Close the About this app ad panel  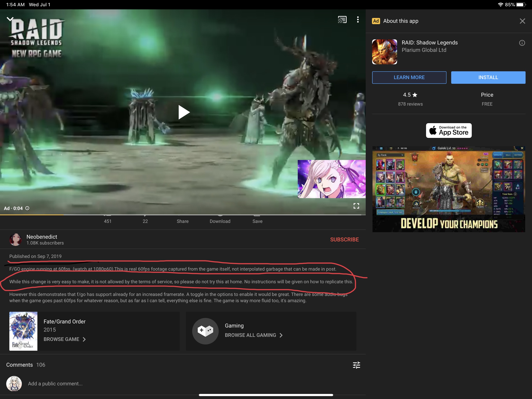click(522, 21)
